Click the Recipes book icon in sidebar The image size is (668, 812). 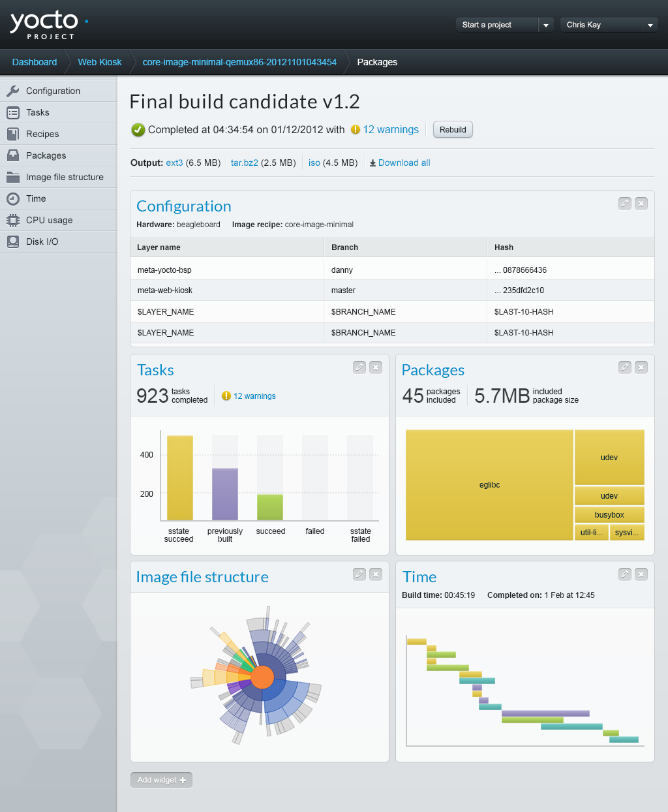[13, 134]
